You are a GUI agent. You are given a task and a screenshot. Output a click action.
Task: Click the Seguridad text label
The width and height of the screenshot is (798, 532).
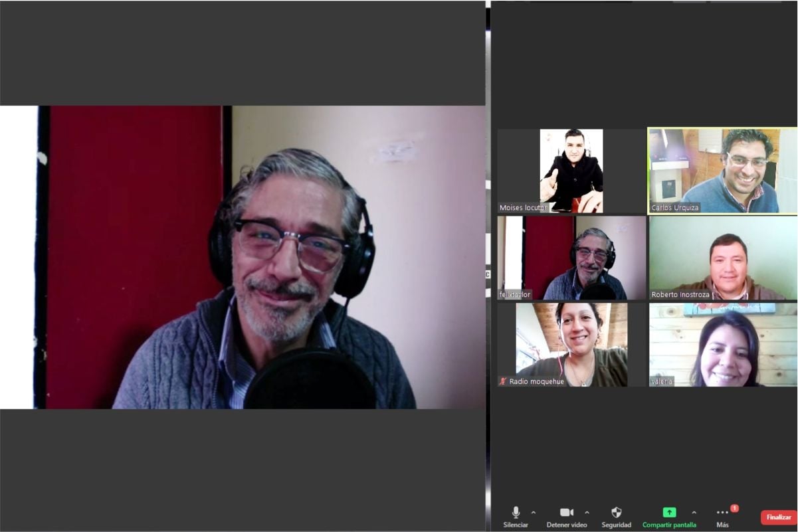[616, 525]
